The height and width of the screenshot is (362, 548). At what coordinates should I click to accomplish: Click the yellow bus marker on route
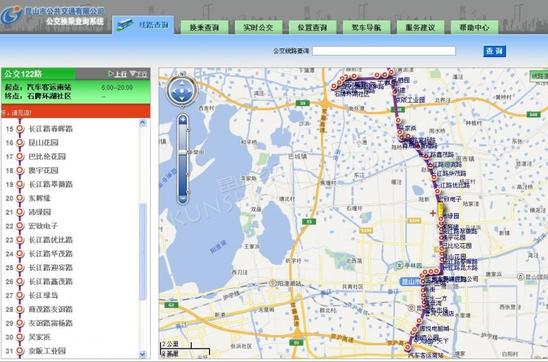(441, 210)
